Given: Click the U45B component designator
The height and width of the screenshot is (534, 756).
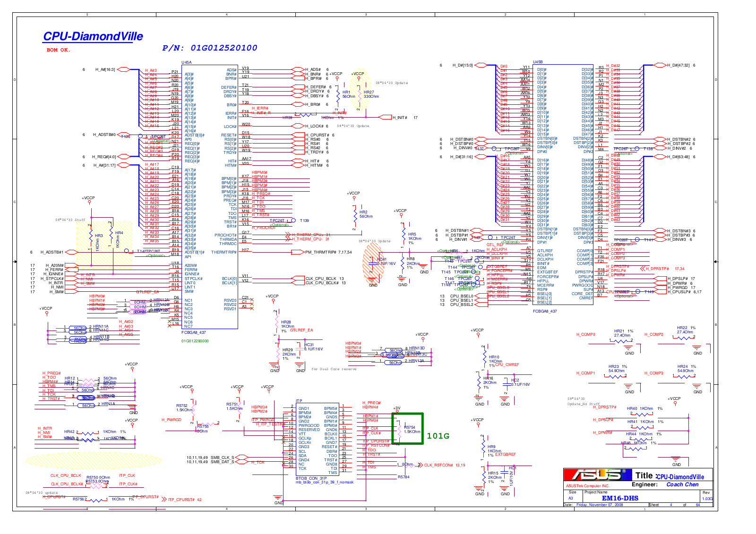Looking at the screenshot, I should pos(538,62).
